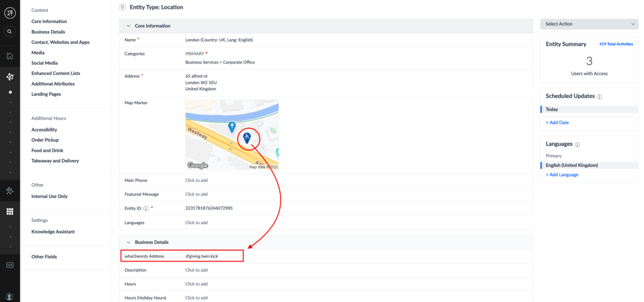Go to the Home icon
644x302 pixels.
10,56
